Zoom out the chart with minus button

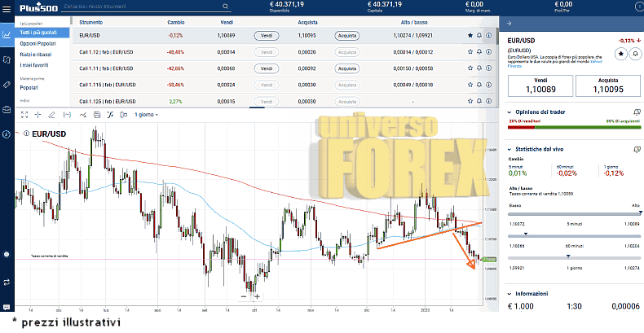(243, 296)
